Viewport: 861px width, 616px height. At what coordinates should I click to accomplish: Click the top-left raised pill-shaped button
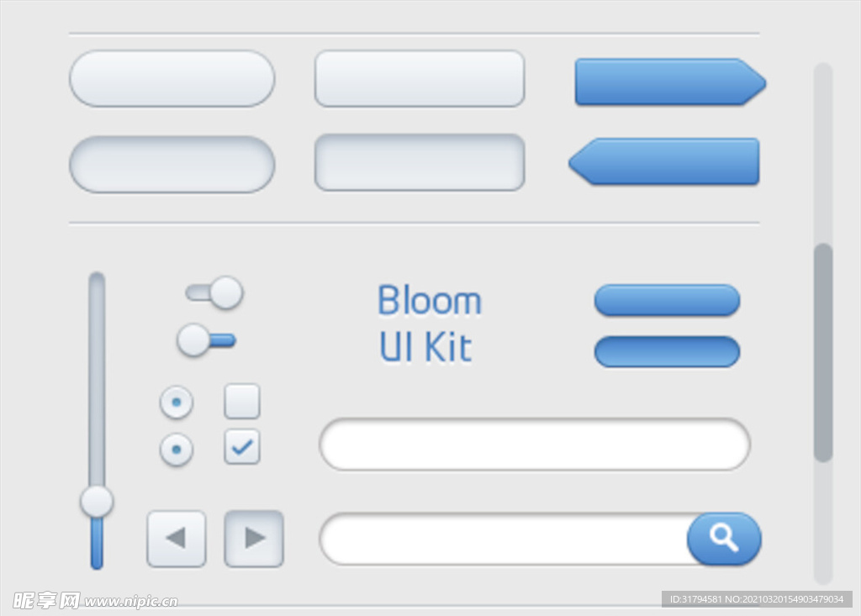point(172,78)
